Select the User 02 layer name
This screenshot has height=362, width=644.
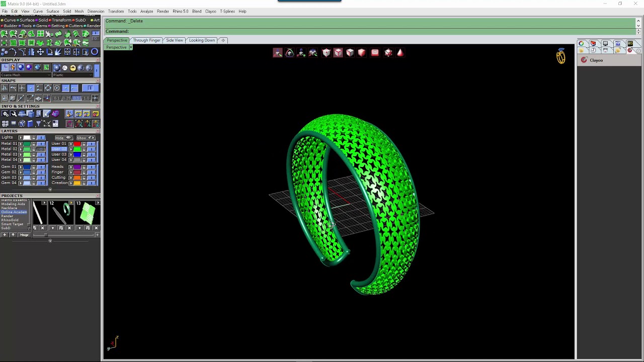click(59, 149)
